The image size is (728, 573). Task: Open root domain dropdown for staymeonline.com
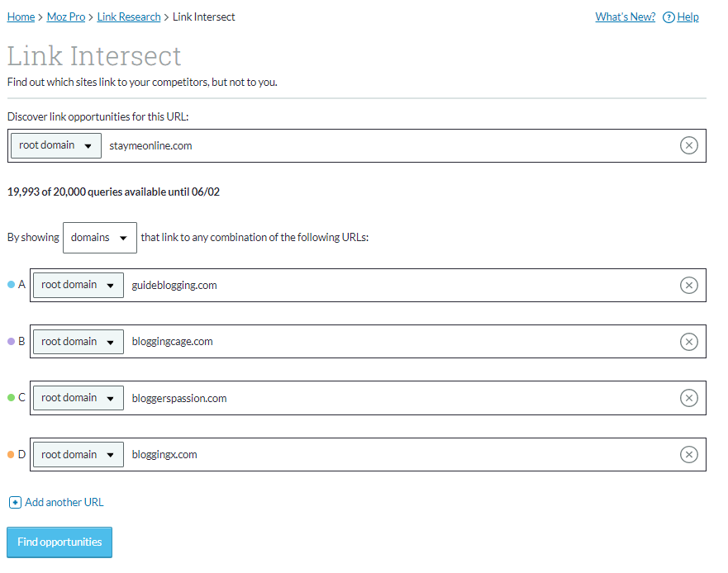(55, 145)
